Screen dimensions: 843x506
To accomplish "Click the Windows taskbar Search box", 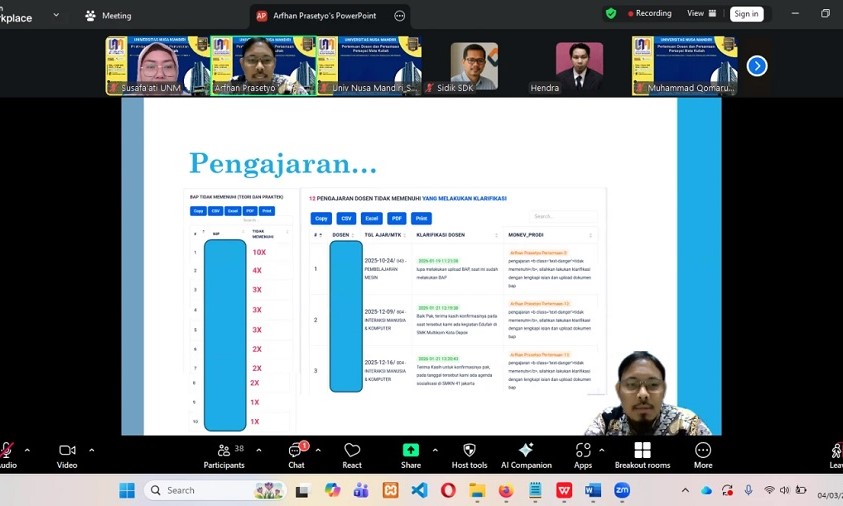I will (x=215, y=490).
